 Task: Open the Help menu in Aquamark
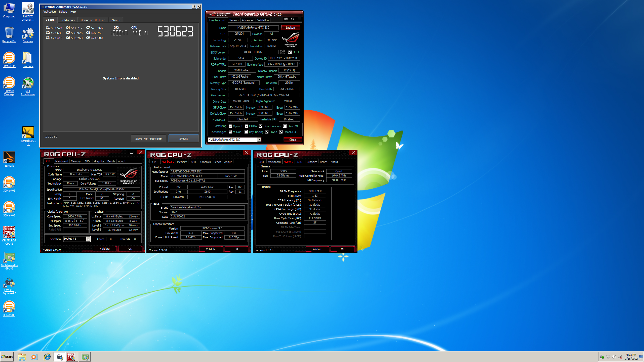pos(73,12)
